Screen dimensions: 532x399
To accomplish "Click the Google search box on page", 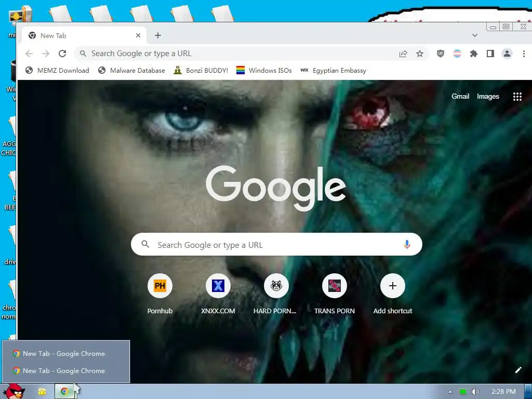I will [x=276, y=244].
